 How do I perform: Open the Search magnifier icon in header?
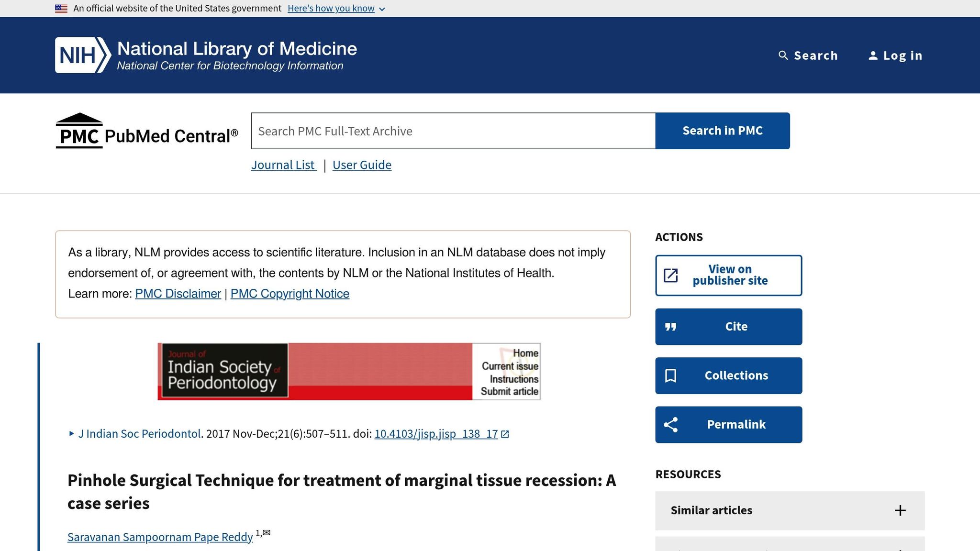[x=783, y=55]
